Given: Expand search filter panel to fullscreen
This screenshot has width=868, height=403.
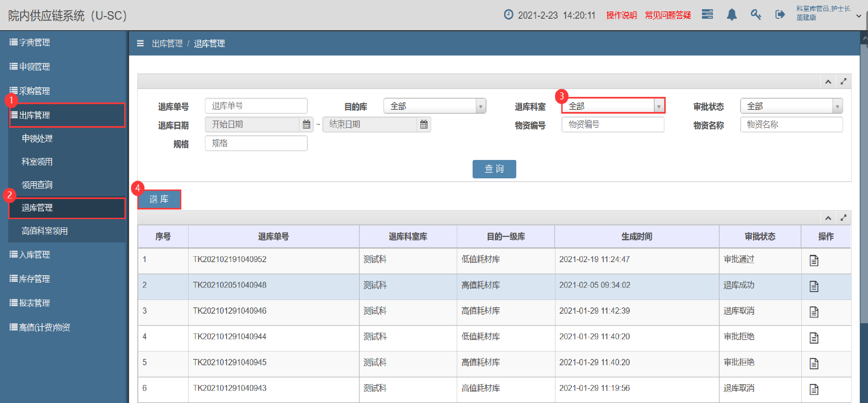Looking at the screenshot, I should click(x=843, y=81).
